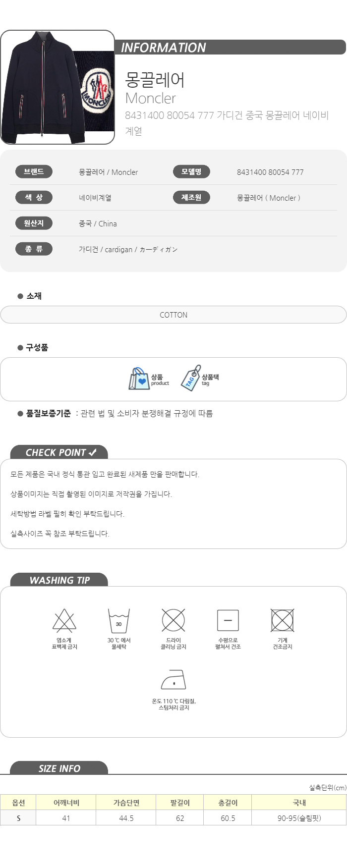347x868 pixels.
Task: Click the no-bleach triangle washing icon
Action: [64, 620]
